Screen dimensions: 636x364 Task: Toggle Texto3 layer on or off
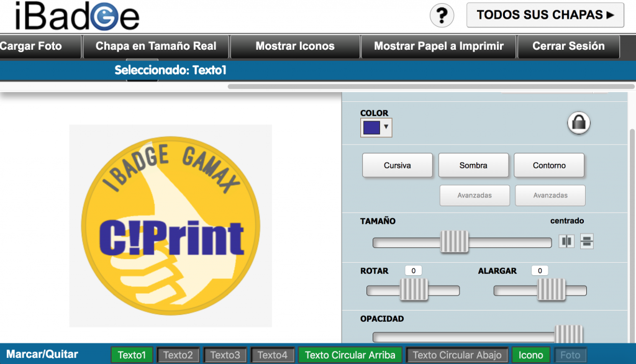coord(225,355)
